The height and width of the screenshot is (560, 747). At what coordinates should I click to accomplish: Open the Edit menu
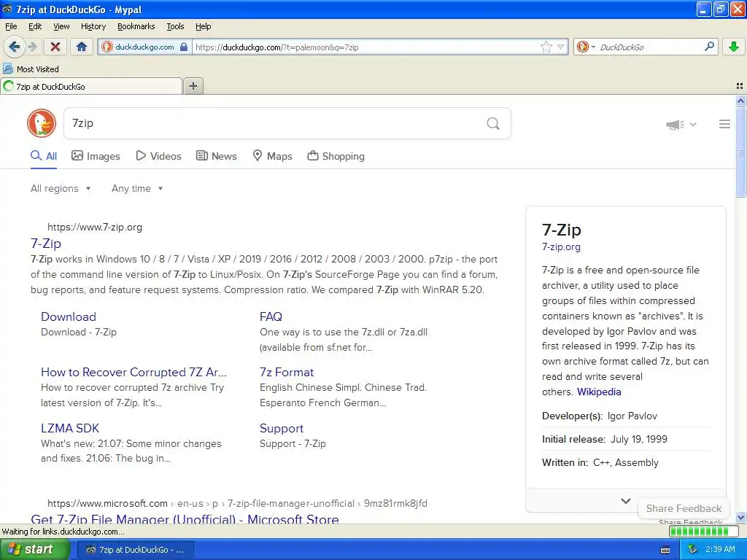tap(35, 26)
